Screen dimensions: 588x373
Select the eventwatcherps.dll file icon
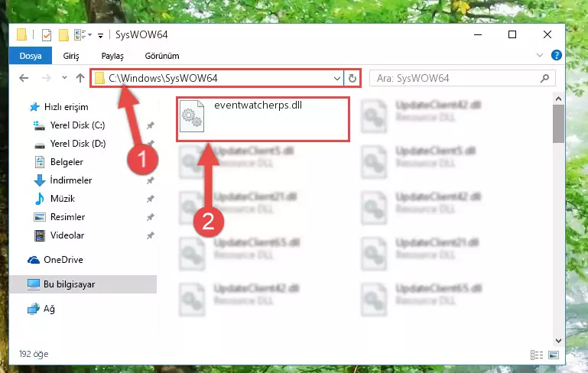tap(192, 116)
